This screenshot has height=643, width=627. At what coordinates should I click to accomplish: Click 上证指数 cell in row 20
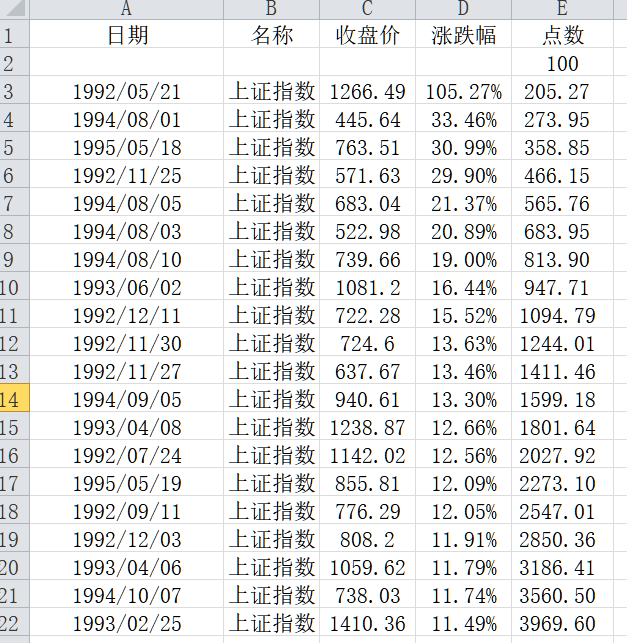[271, 565]
